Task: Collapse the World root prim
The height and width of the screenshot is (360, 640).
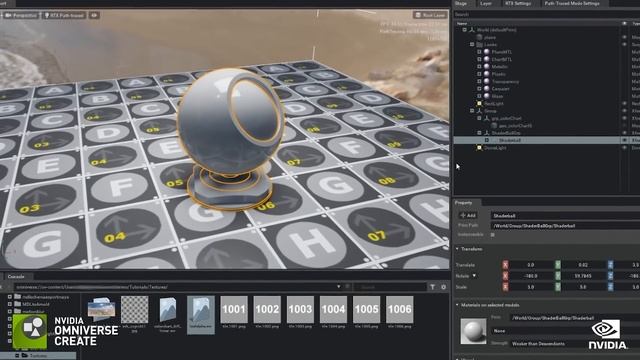Action: (464, 30)
